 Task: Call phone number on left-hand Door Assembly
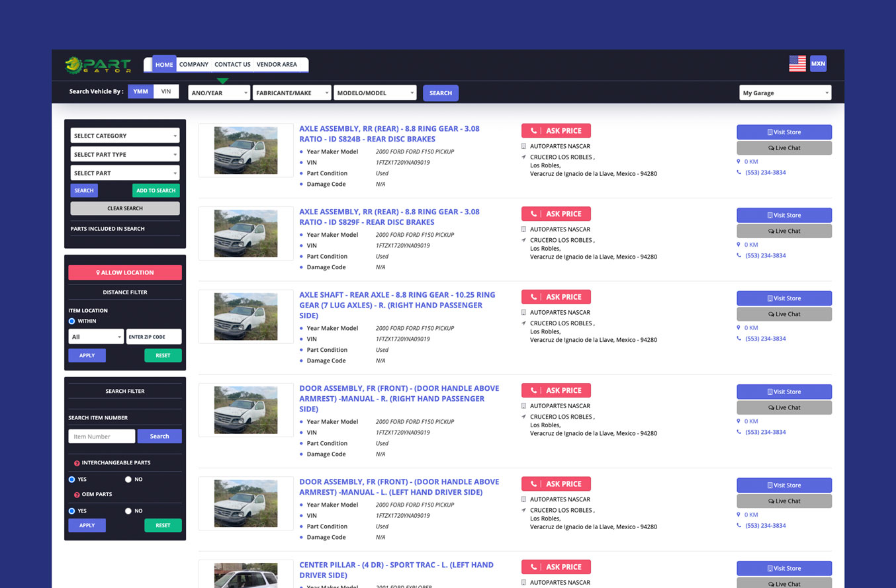[x=766, y=526]
